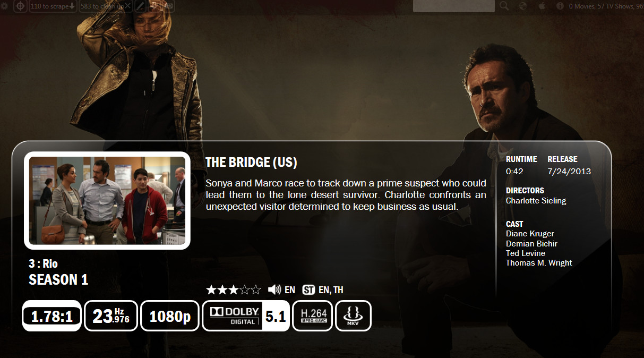Open director Charlotte Sieling
The width and height of the screenshot is (644, 358).
536,201
